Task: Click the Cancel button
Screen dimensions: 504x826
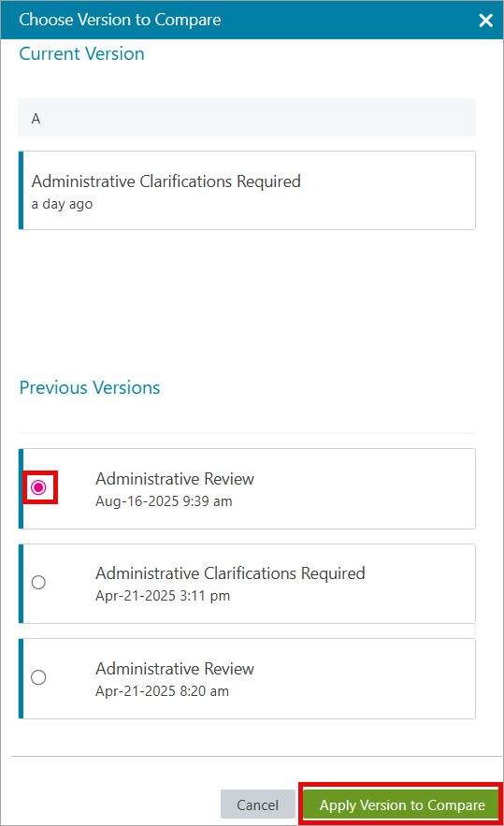Action: tap(257, 804)
